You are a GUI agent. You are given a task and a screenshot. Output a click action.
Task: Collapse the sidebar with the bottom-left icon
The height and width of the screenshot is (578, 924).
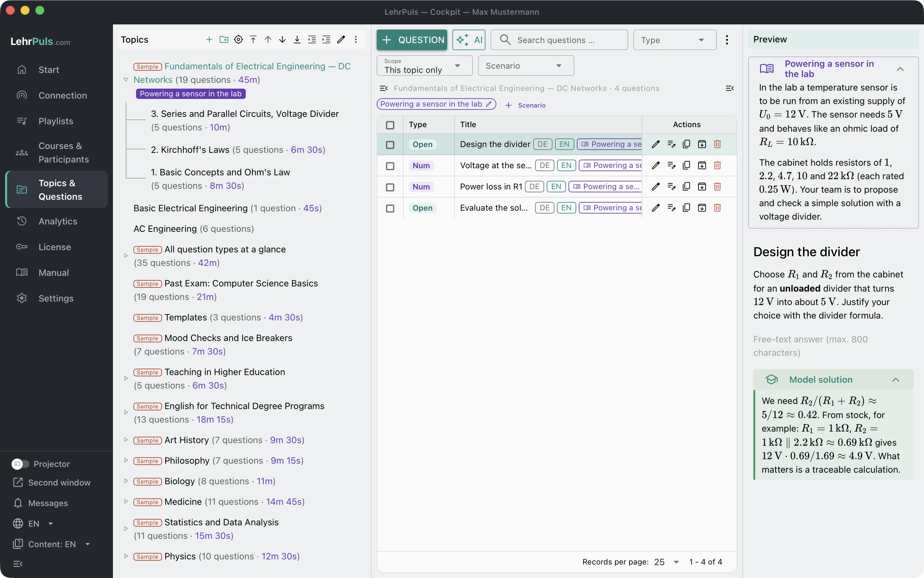pos(18,564)
